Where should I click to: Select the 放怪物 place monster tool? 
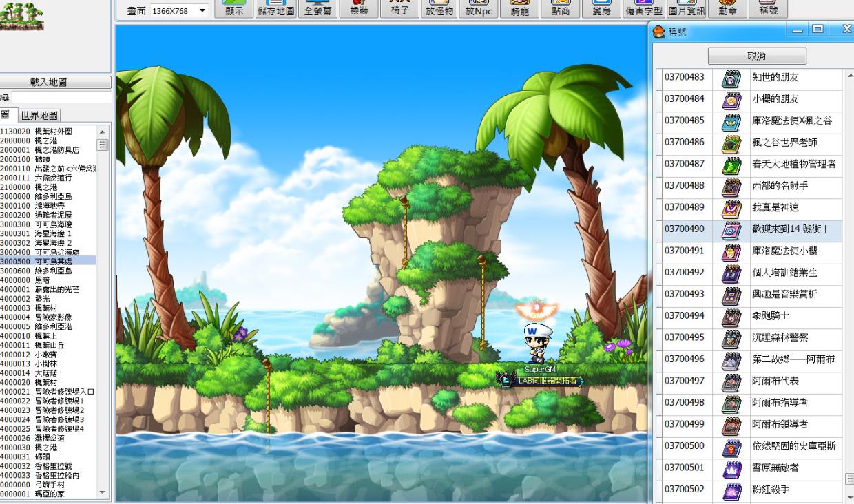pos(439,9)
